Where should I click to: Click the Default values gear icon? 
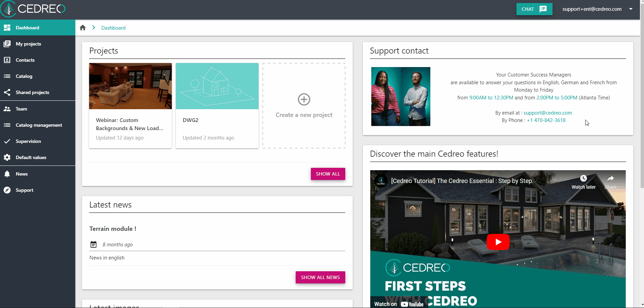coord(7,157)
